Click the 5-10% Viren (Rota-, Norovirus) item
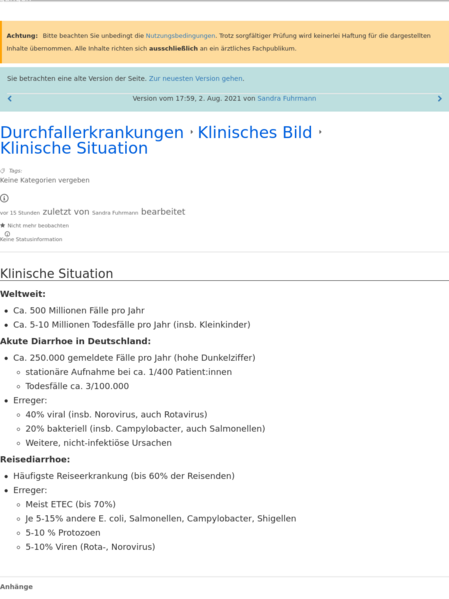 click(x=90, y=547)
